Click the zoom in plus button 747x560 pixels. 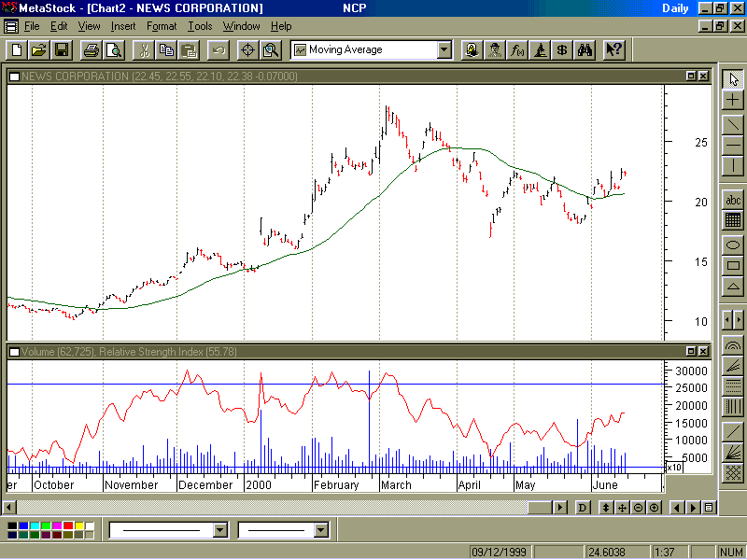point(655,507)
